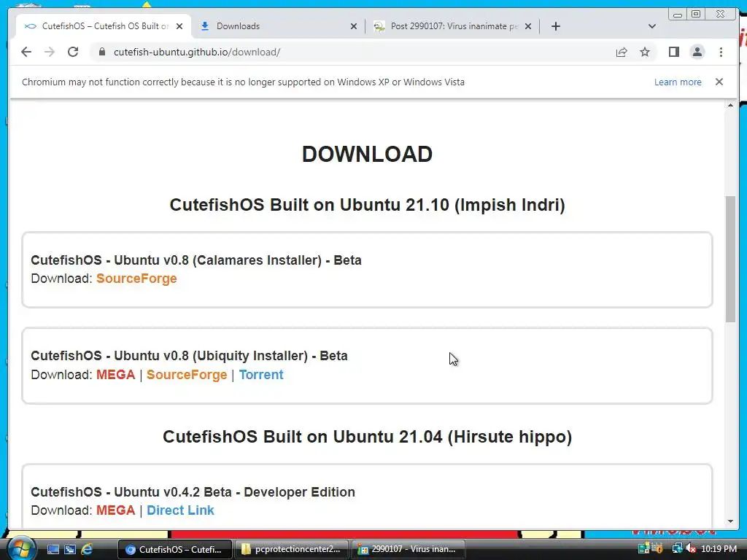Open Direct Link for v0.4.2 Developer Edition

click(x=180, y=510)
